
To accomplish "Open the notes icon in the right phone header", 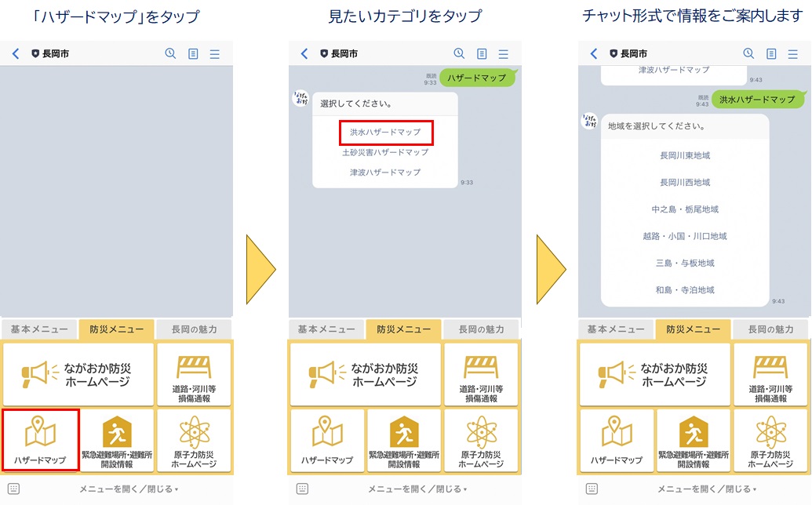I will click(771, 54).
